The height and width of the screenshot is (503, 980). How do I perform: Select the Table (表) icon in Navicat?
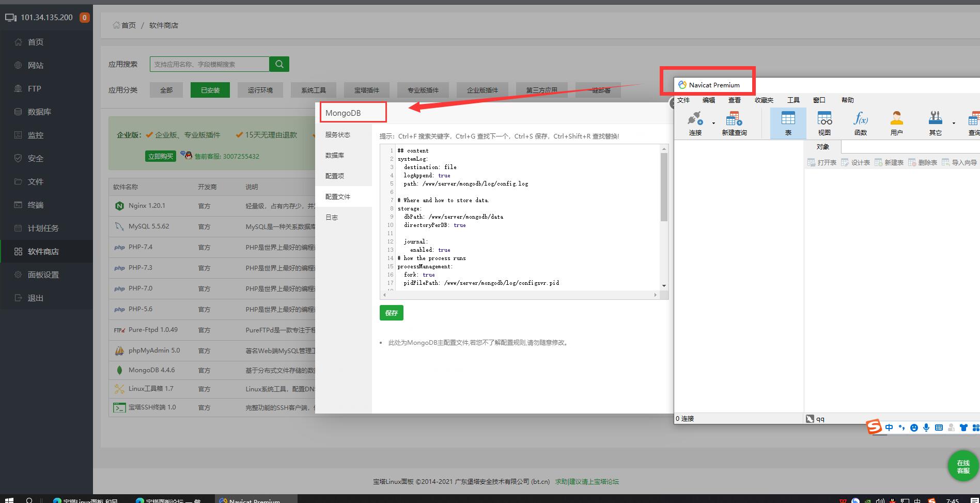click(788, 119)
